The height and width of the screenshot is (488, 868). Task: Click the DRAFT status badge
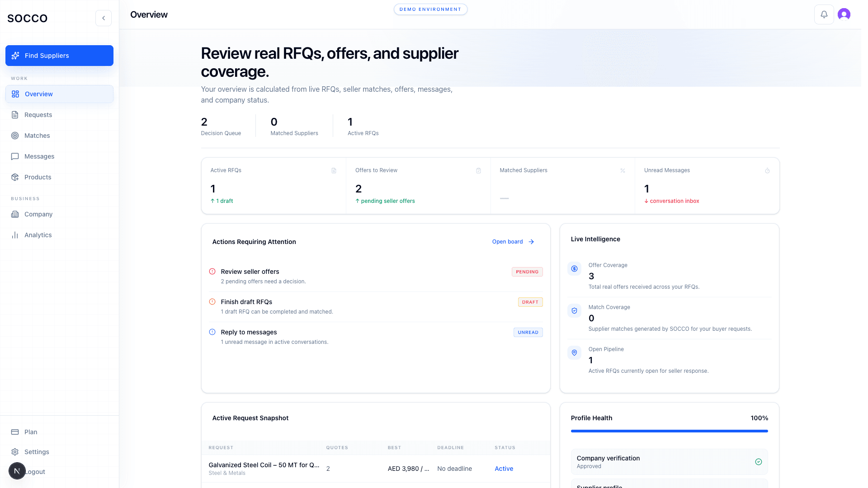[x=530, y=302]
